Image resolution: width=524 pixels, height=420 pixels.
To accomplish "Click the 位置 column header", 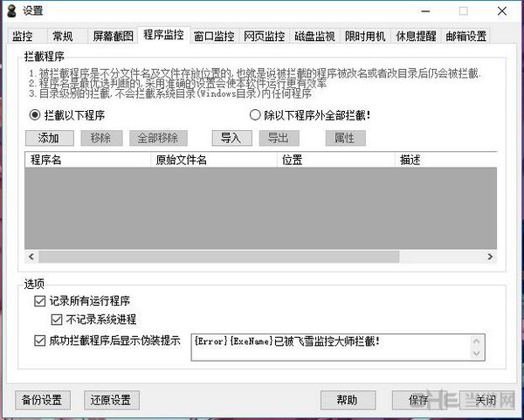I will pos(336,160).
